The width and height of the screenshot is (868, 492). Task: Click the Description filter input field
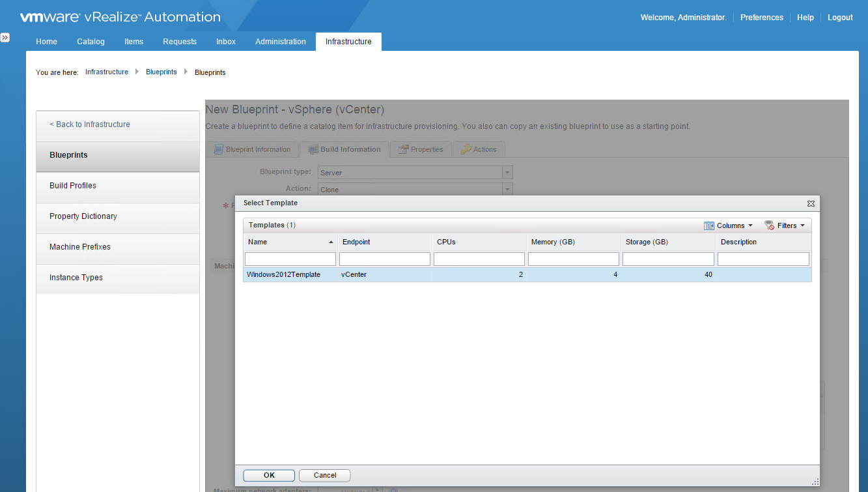[x=763, y=259]
